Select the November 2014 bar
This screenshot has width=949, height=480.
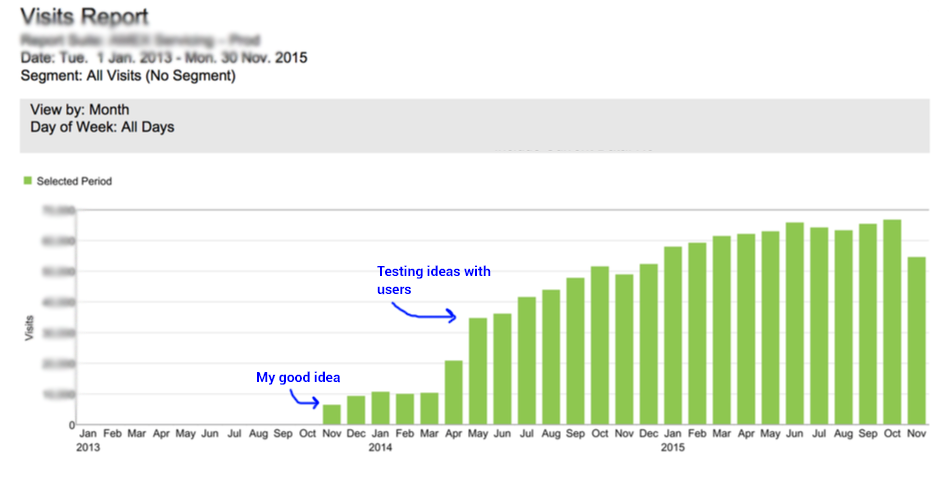[x=624, y=349]
